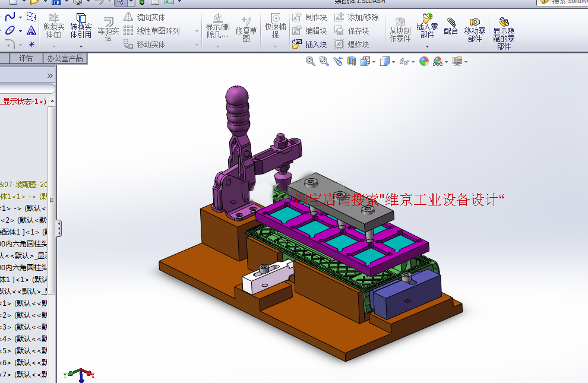Screen dimensions: 588x383
Task: Click the Zoom to Fit magnifier icon
Action: 310,61
